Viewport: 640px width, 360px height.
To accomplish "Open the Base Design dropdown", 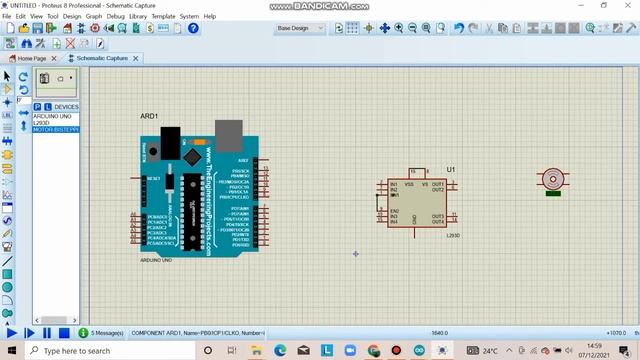I will (300, 28).
